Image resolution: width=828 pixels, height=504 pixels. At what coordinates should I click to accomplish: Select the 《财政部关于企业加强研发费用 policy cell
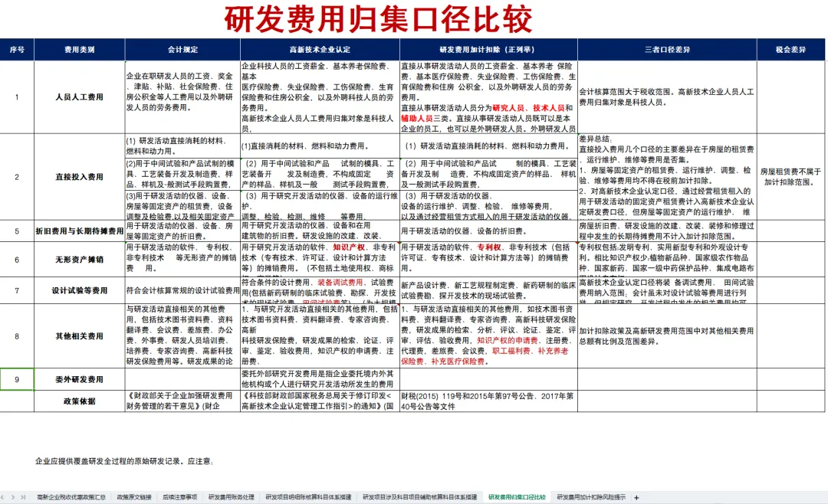click(182, 401)
